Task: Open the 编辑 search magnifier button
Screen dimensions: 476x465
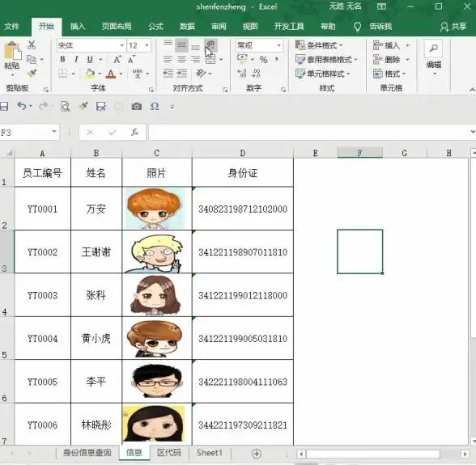Action: 434,49
